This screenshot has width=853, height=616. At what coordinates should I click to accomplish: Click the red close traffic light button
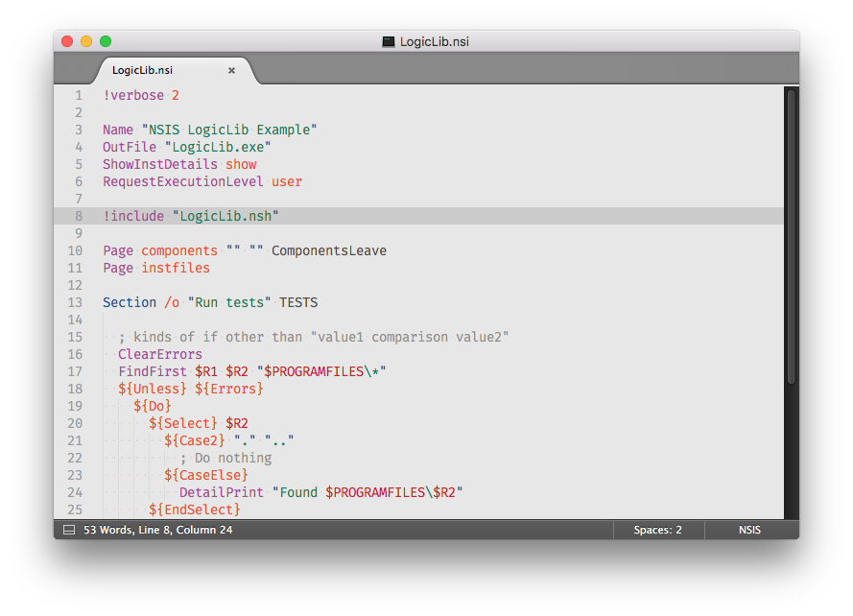(x=67, y=41)
